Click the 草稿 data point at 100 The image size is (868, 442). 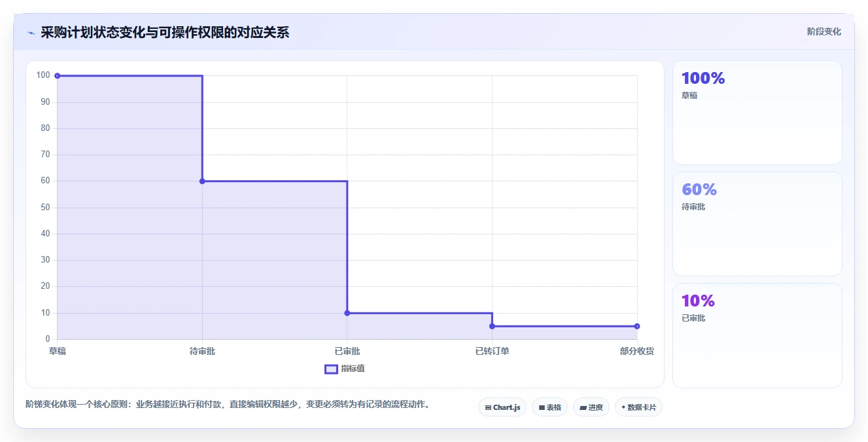coord(58,76)
